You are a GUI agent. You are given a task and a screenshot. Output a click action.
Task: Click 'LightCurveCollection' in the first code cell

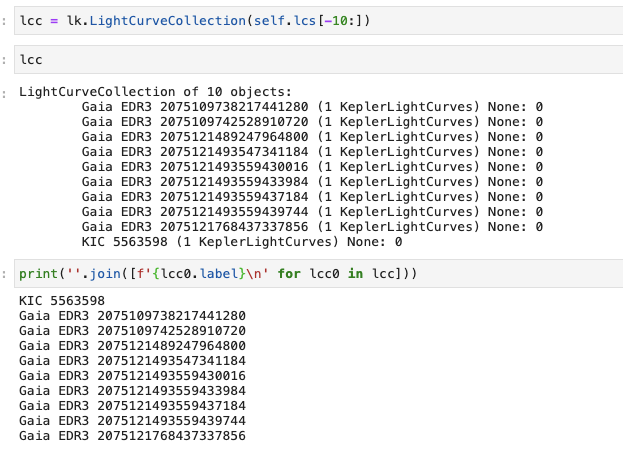point(168,21)
